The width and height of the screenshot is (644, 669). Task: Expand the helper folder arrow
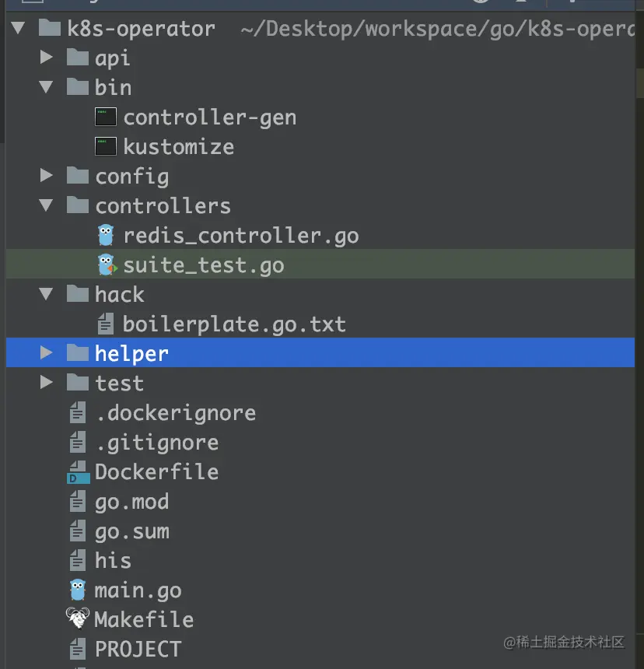coord(46,352)
